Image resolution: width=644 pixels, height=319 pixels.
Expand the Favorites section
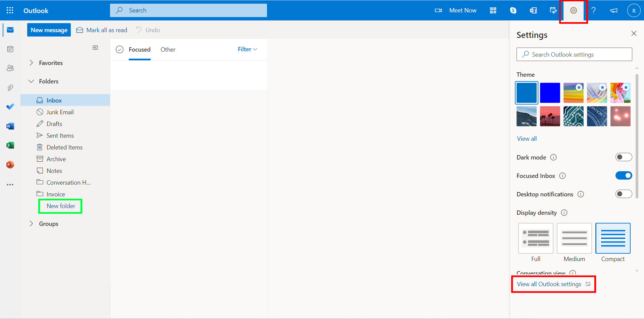pyautogui.click(x=31, y=63)
